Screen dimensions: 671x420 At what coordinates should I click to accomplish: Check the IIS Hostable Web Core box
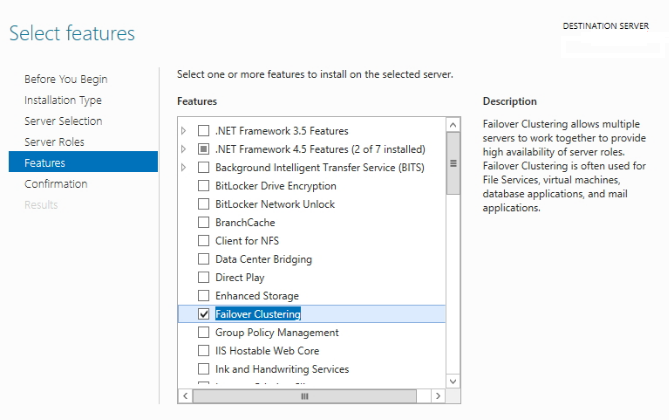pos(204,351)
